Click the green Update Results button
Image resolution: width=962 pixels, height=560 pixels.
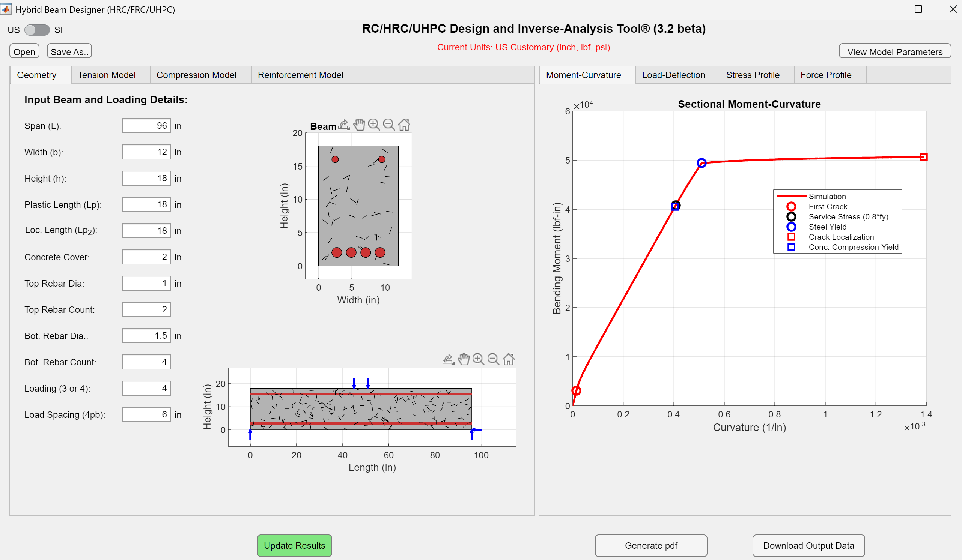click(294, 545)
